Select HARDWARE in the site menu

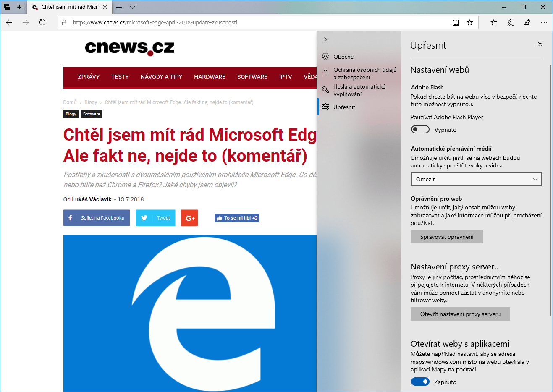coord(210,77)
